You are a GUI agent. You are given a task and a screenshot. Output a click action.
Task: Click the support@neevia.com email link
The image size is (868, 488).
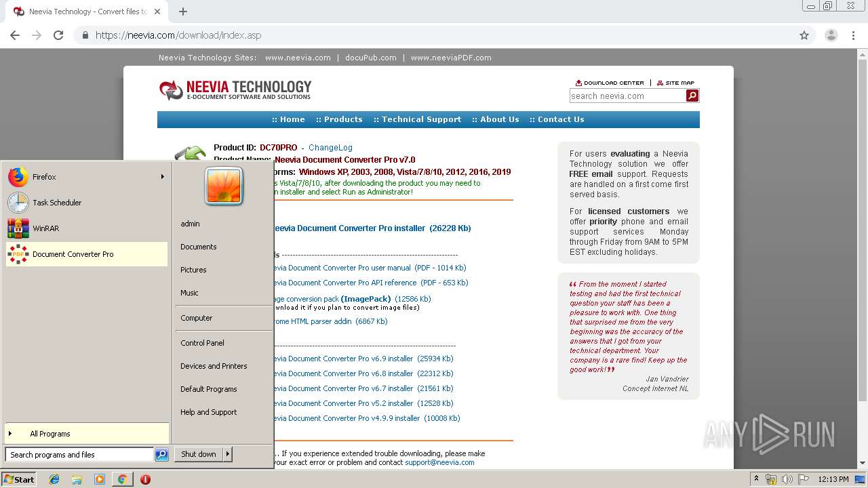click(x=439, y=462)
